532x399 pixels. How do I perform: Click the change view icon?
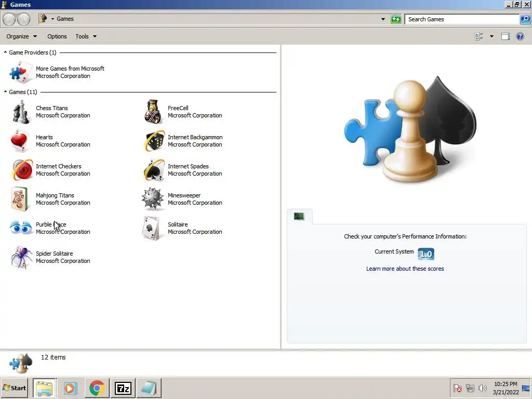[x=479, y=36]
